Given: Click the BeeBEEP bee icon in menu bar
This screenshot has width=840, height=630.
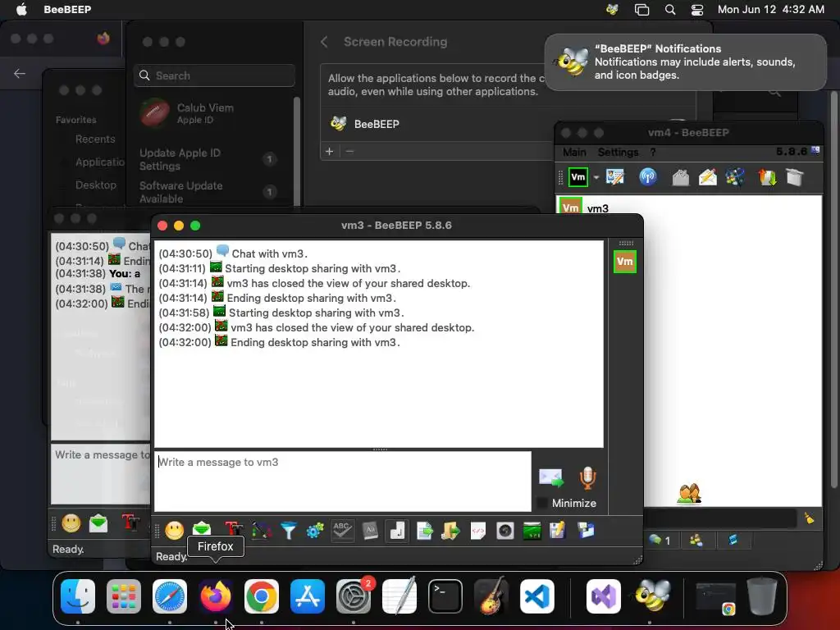Looking at the screenshot, I should pos(612,10).
